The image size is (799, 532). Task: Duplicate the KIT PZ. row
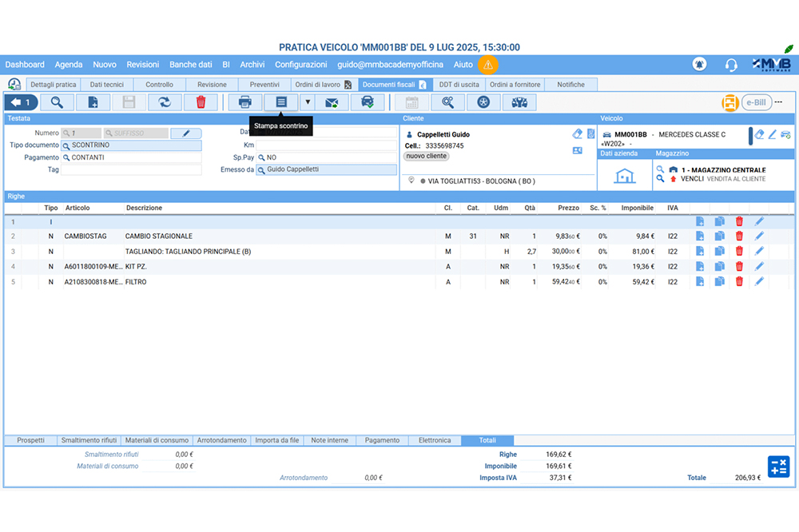(719, 267)
